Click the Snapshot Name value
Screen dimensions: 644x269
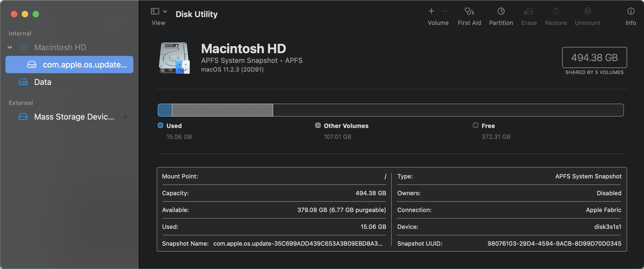pos(298,244)
